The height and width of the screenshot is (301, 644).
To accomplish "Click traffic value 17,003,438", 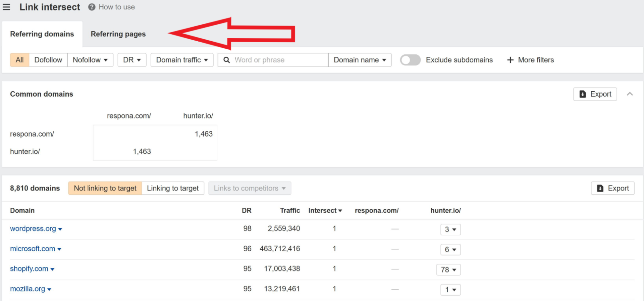I will pos(282,269).
